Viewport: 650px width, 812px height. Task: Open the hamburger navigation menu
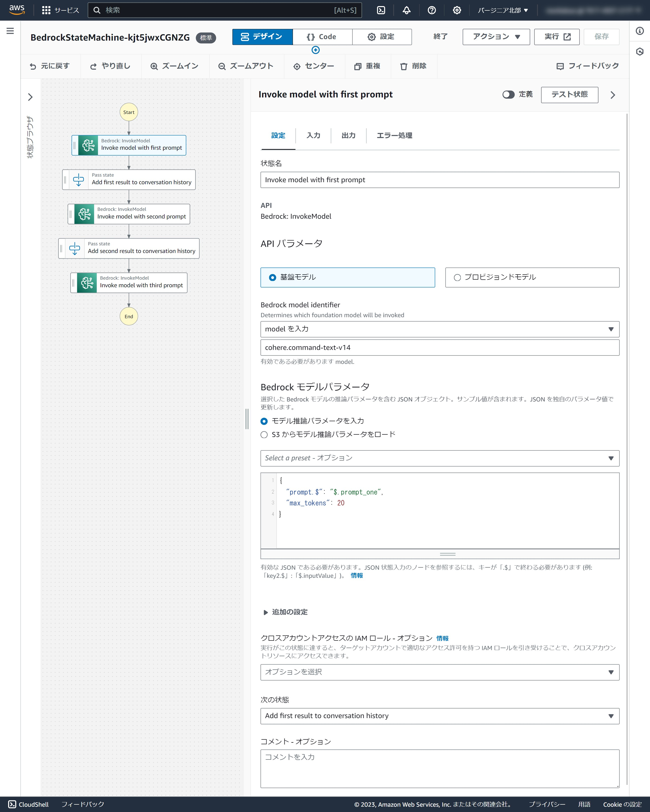click(10, 31)
